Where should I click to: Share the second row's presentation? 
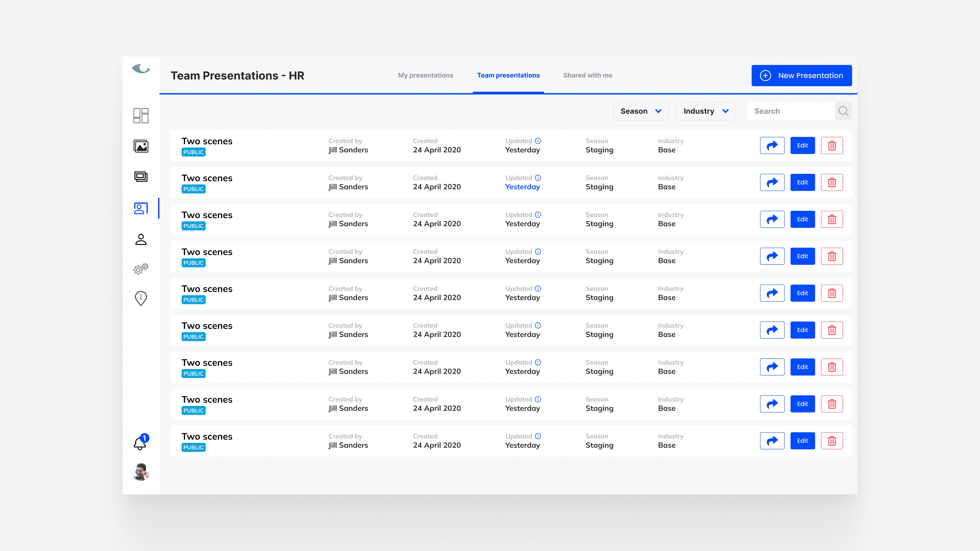(x=772, y=182)
